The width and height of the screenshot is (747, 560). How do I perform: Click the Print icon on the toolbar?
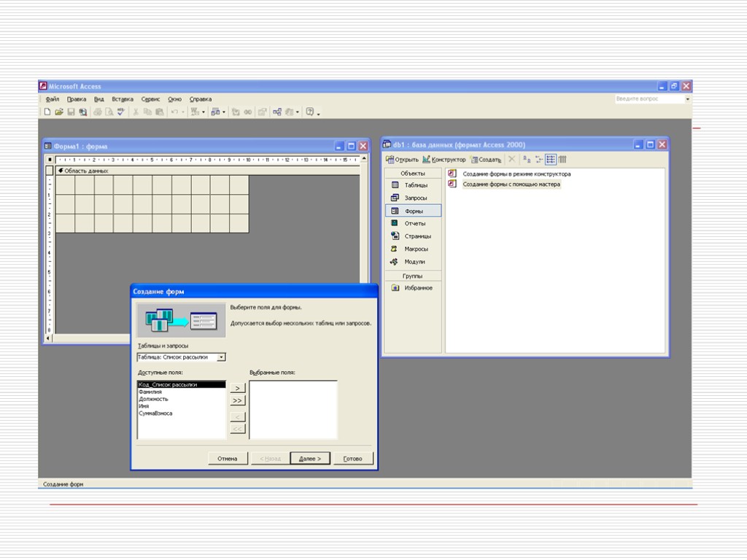[98, 112]
